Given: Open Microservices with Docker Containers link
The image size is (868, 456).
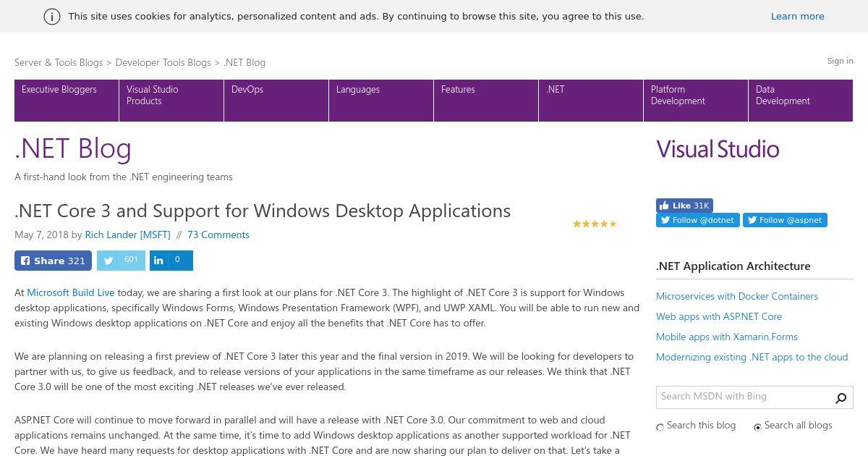Looking at the screenshot, I should [x=737, y=296].
